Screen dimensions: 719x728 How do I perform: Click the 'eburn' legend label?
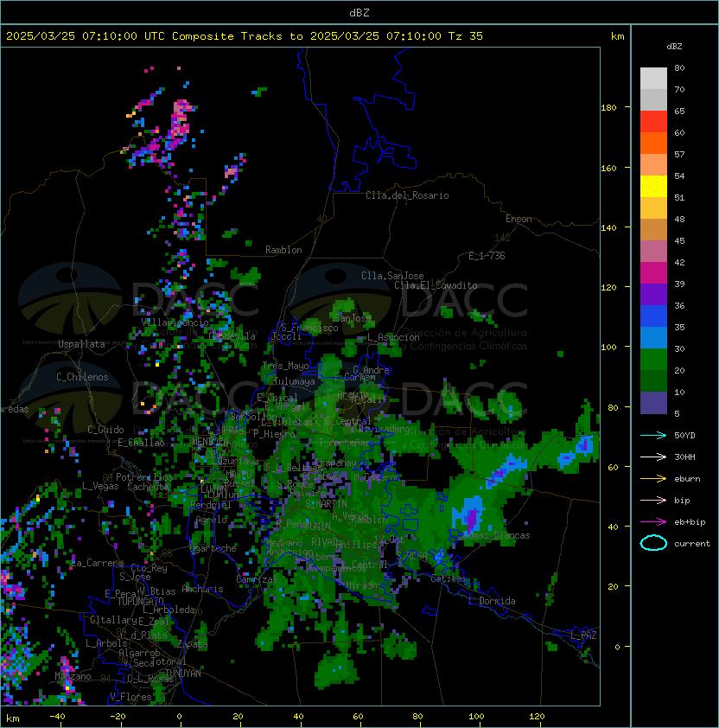point(687,479)
